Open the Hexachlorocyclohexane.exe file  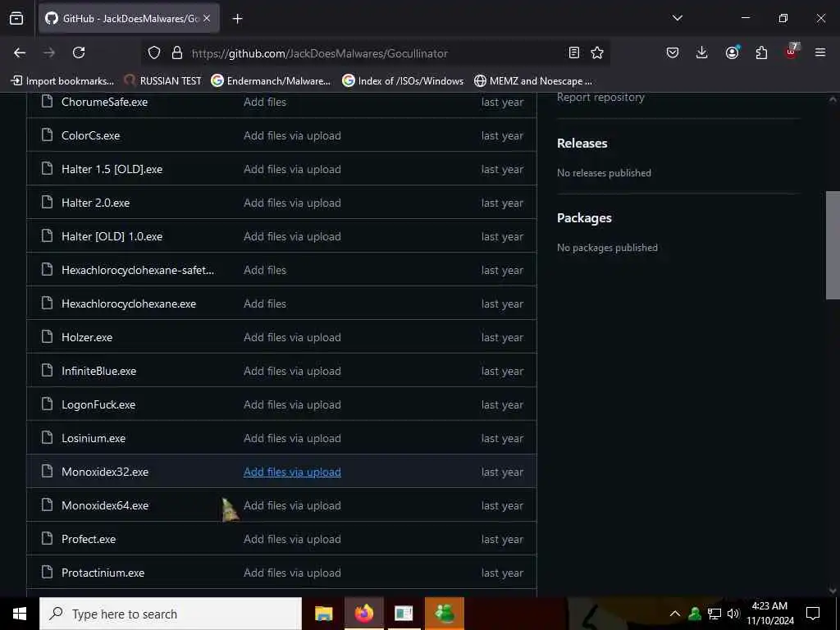pyautogui.click(x=129, y=304)
